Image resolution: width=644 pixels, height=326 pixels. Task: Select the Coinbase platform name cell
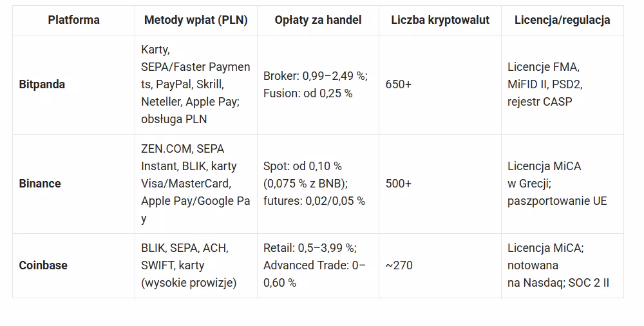coord(43,265)
